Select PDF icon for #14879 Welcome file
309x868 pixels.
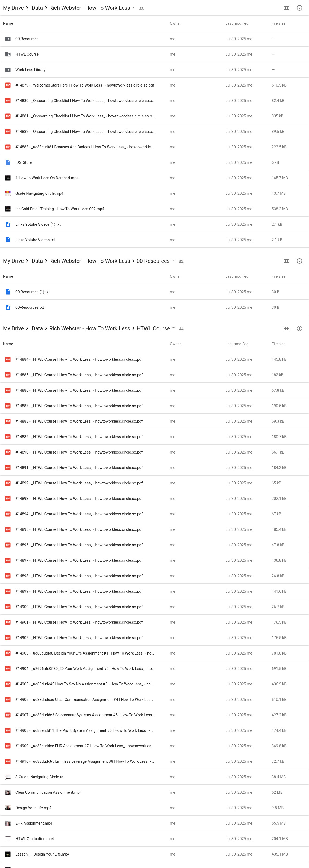pos(8,85)
